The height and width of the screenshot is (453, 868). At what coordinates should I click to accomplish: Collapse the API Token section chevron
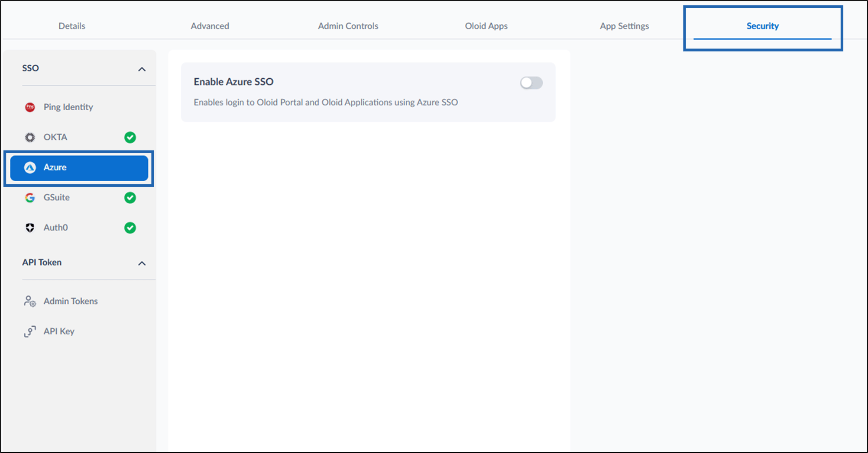click(x=142, y=263)
